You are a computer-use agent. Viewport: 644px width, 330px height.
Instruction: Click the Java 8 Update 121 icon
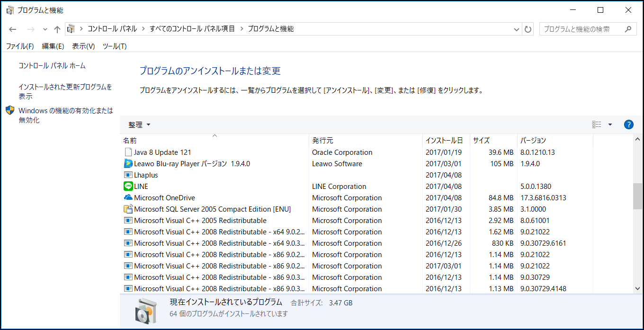128,152
